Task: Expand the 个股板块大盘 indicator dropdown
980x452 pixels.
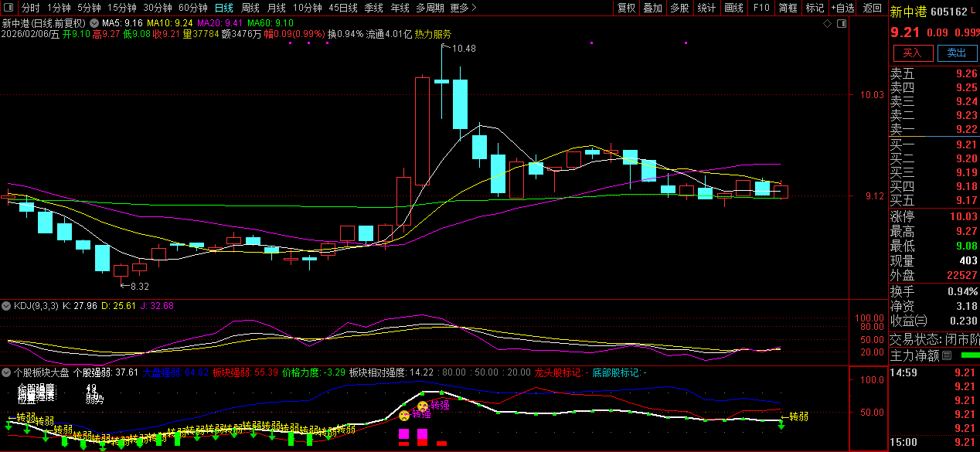Action: tap(8, 372)
